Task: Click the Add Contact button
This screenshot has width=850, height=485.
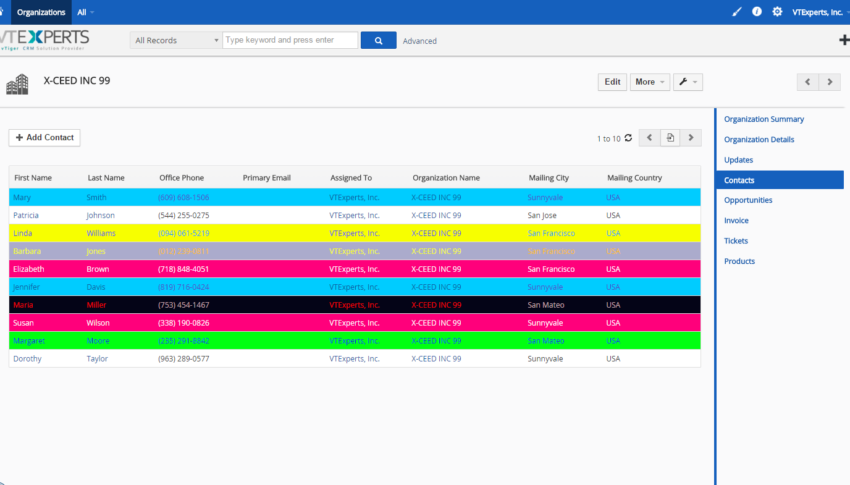Action: tap(44, 138)
